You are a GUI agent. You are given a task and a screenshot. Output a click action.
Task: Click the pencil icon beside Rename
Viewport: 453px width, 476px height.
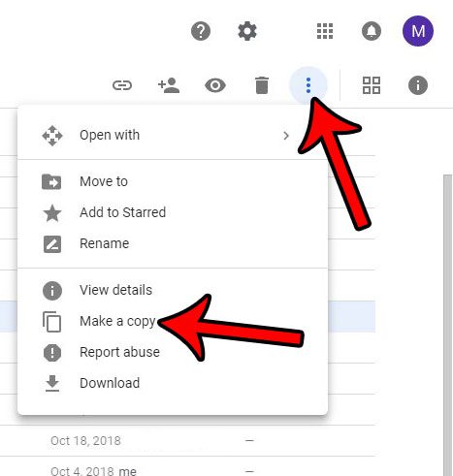point(52,244)
